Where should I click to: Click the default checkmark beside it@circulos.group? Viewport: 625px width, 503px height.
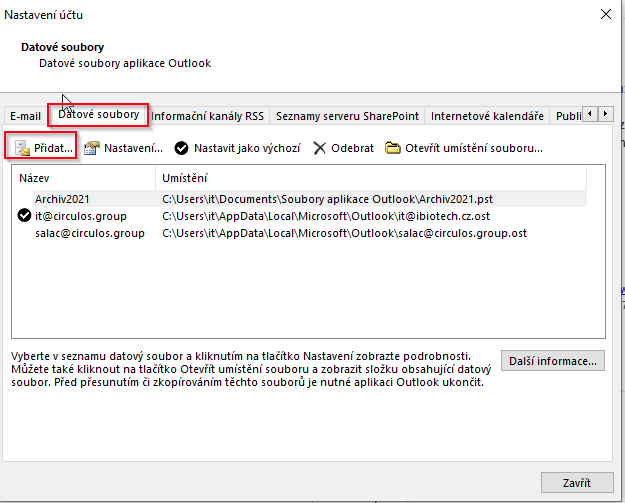[x=24, y=216]
